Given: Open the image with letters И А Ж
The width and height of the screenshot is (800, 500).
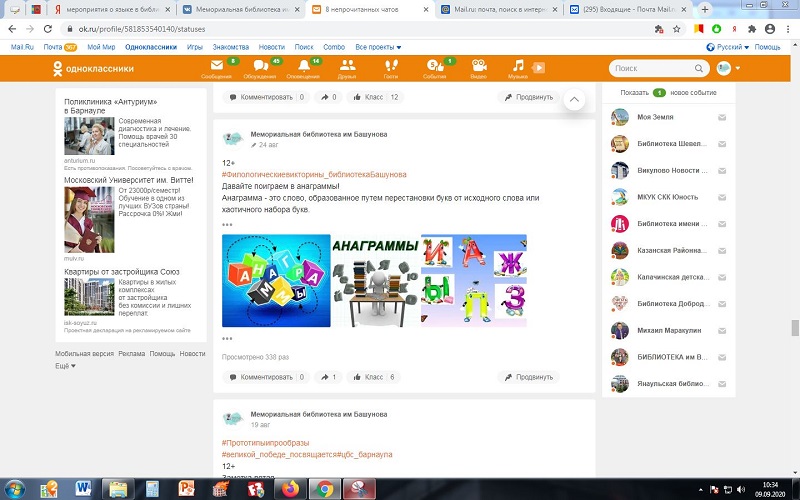Looking at the screenshot, I should (x=474, y=281).
